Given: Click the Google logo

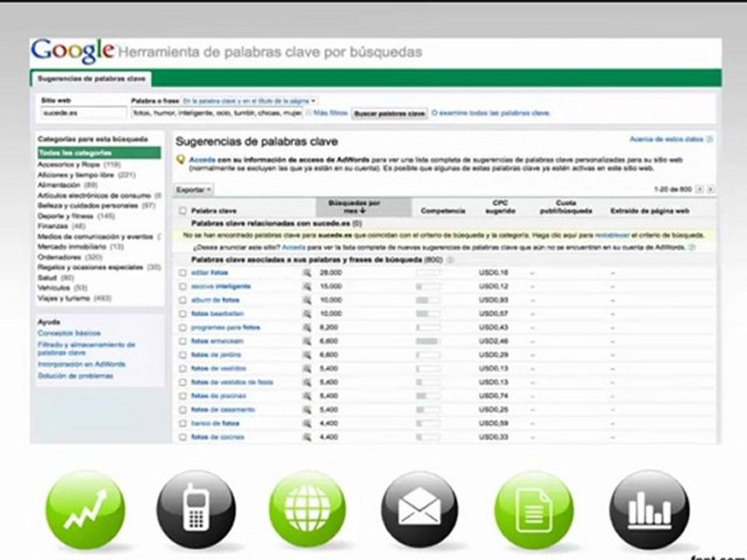Looking at the screenshot, I should 72,51.
